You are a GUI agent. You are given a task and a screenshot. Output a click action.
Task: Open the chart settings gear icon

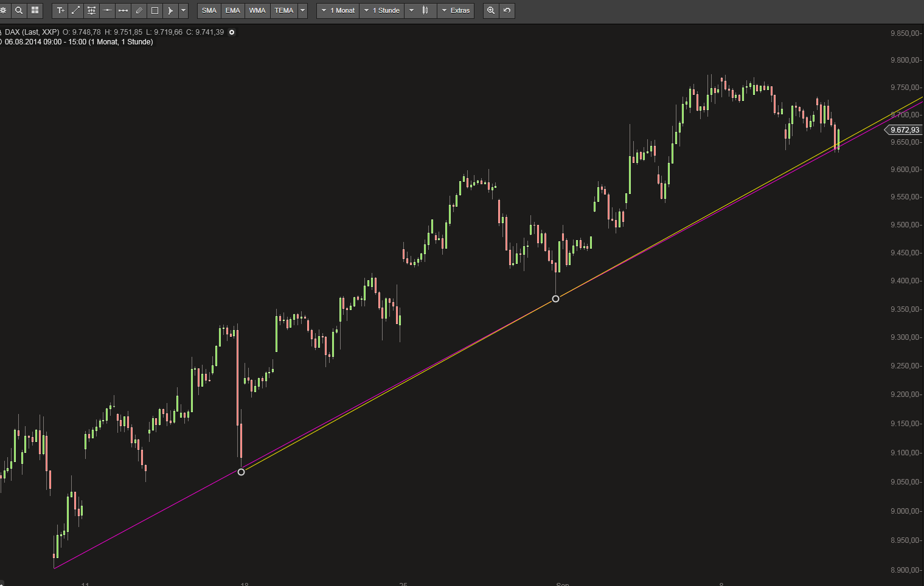(4, 10)
